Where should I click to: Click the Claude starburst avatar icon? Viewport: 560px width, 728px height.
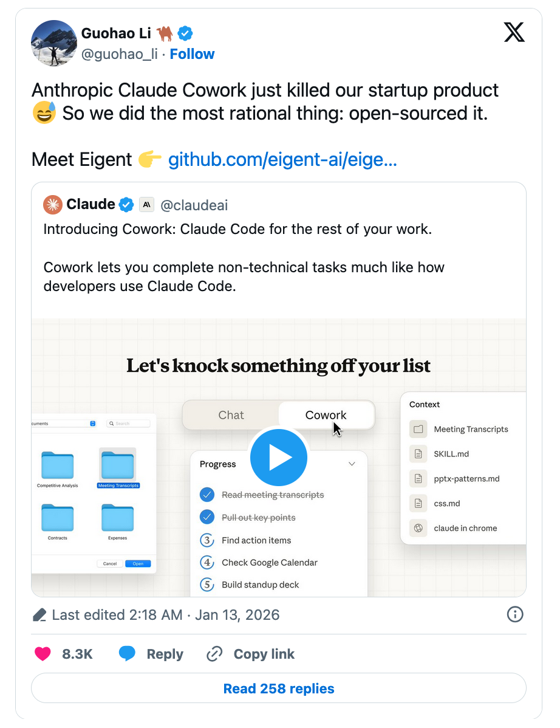click(x=53, y=205)
